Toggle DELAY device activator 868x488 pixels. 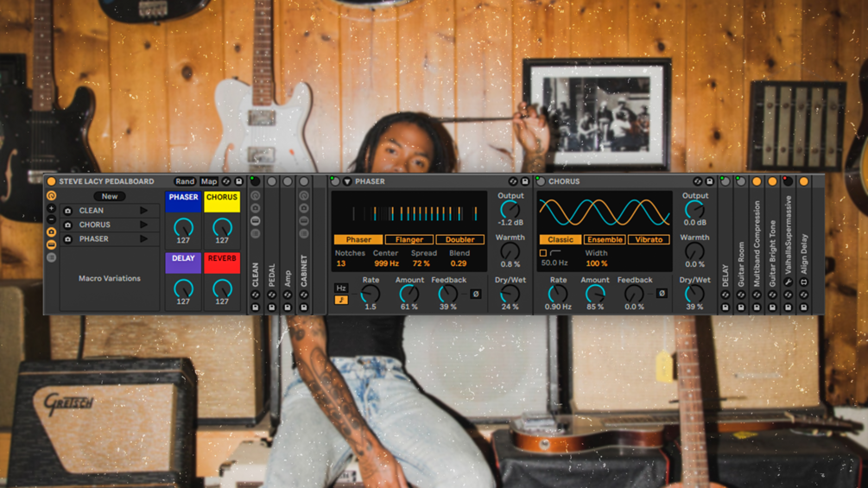pos(725,181)
